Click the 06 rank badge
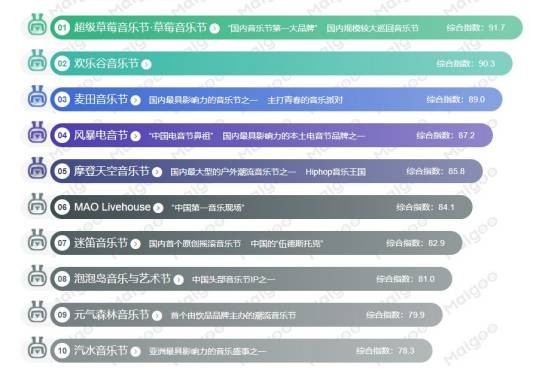This screenshot has height=371, width=536. click(62, 207)
